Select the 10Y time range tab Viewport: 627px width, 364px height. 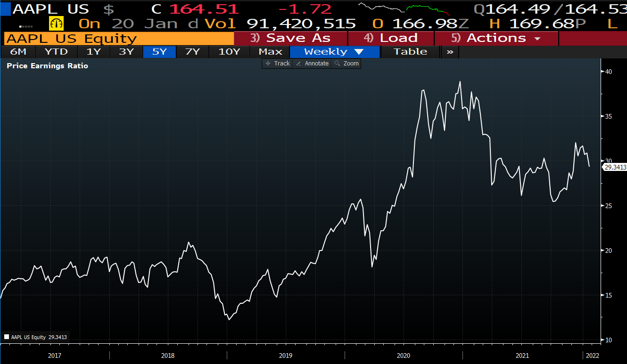229,52
